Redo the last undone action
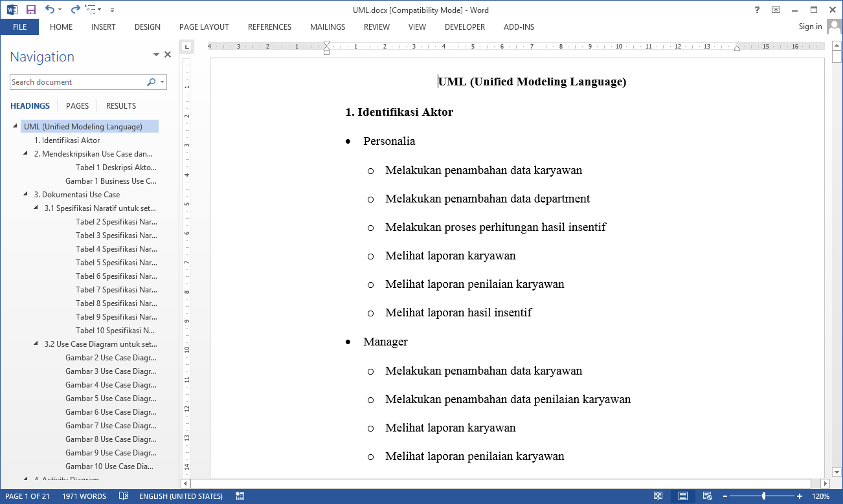Image resolution: width=843 pixels, height=504 pixels. 75,10
